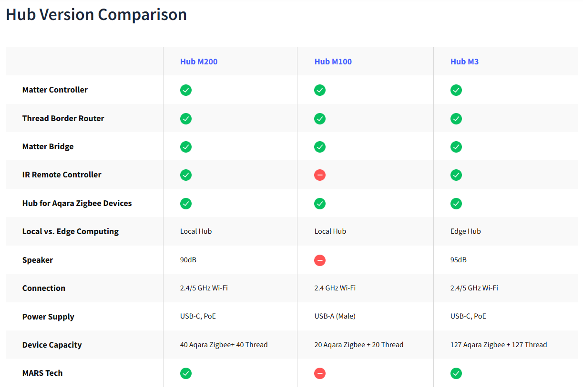Click the Aqara Zigbee hub checkmark for Hub M100
Image resolution: width=583 pixels, height=392 pixels.
click(x=320, y=204)
